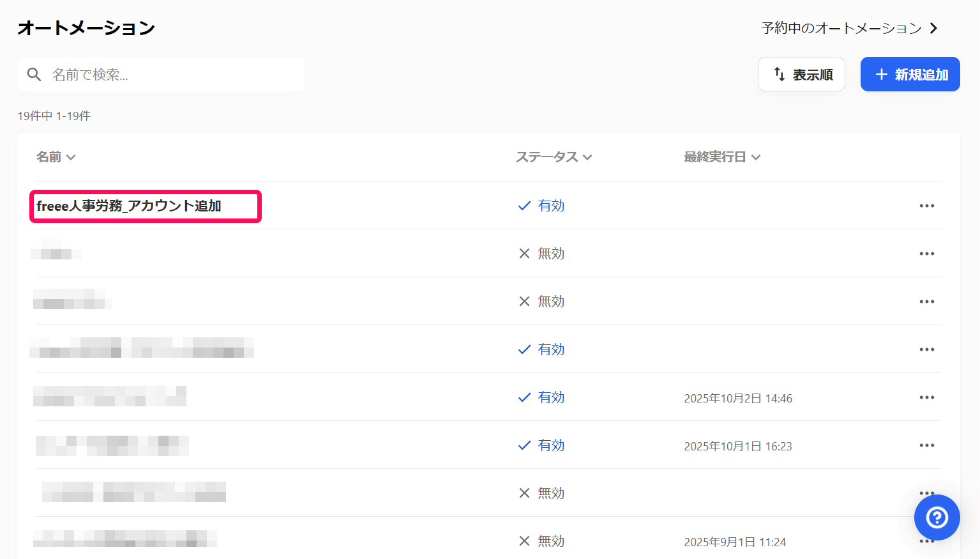Click the 新規追加 button

(910, 75)
